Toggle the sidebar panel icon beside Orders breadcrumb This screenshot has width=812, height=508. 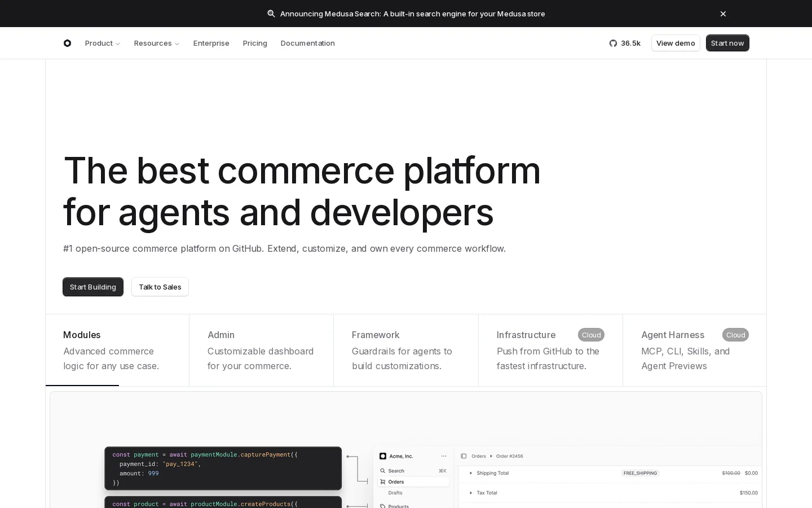tap(464, 456)
